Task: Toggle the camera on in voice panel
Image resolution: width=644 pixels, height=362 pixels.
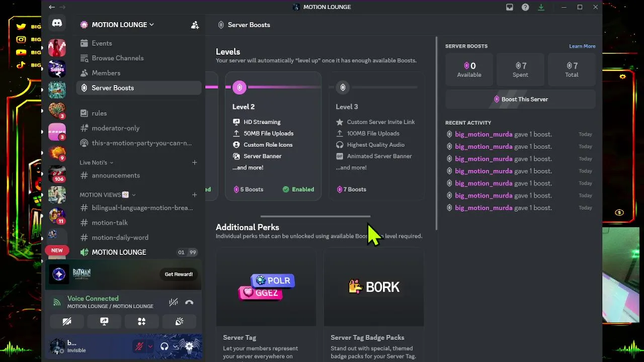Action: pos(67,321)
